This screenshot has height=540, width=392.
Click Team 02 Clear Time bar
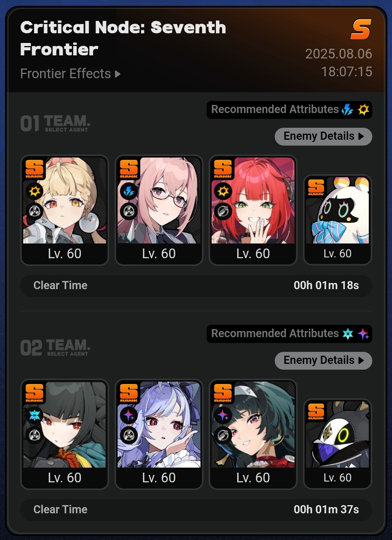[196, 510]
